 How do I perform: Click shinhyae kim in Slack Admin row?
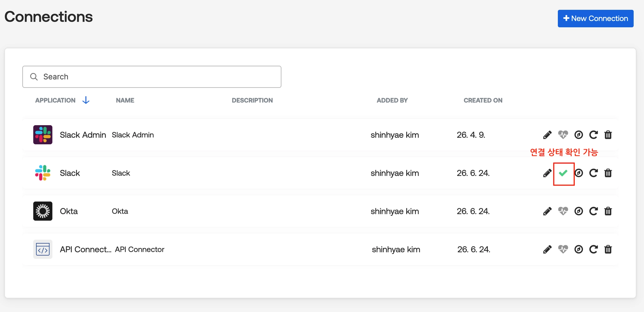click(x=395, y=135)
